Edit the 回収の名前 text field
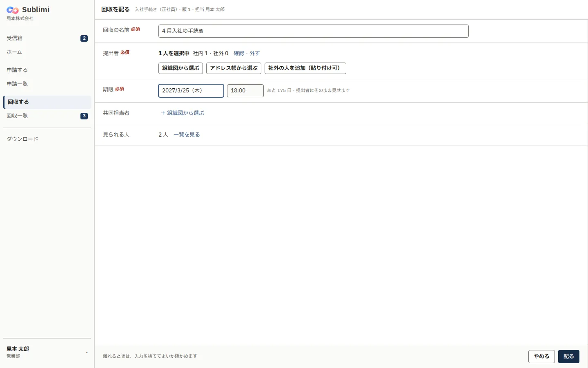The width and height of the screenshot is (588, 368). tap(313, 31)
